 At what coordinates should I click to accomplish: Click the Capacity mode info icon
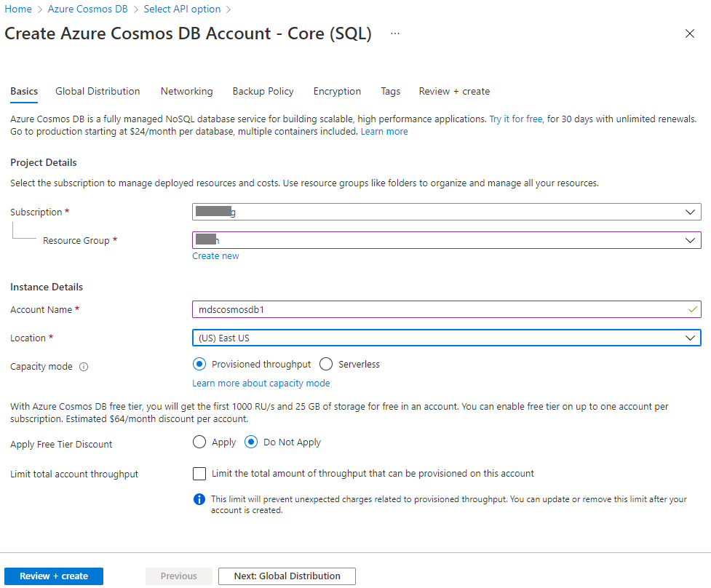point(84,367)
